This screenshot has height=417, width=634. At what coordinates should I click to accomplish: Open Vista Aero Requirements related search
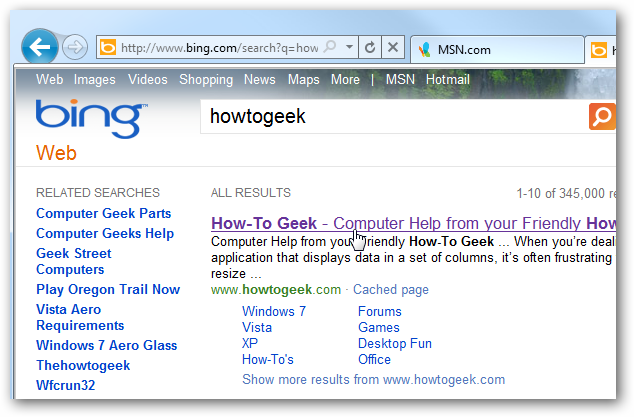[80, 317]
